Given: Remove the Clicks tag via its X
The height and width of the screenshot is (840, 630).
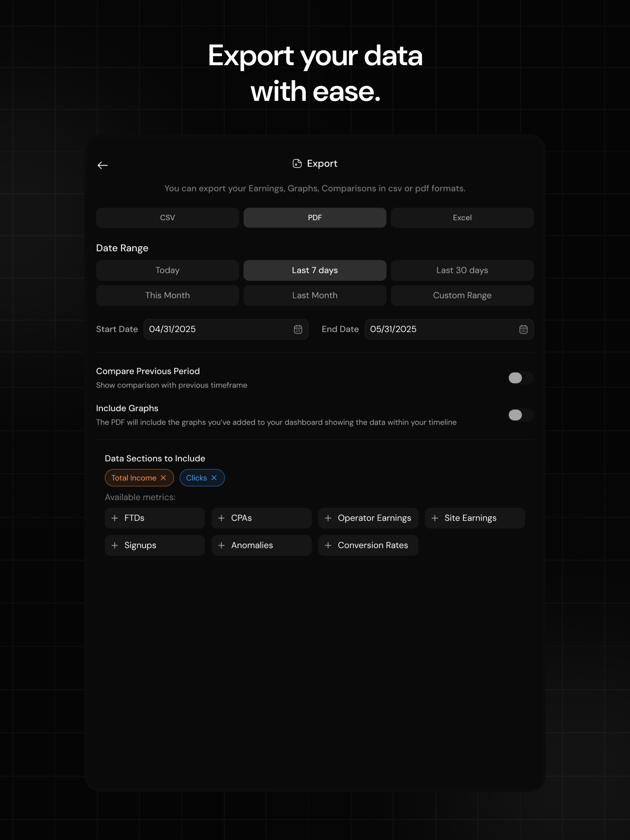Looking at the screenshot, I should pyautogui.click(x=214, y=478).
